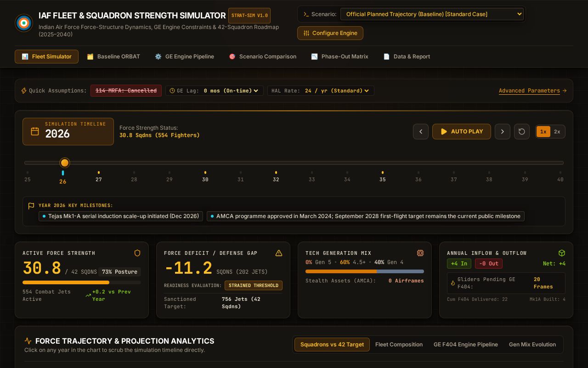The image size is (588, 368).
Task: Show Fleet Composition chart
Action: tap(399, 345)
